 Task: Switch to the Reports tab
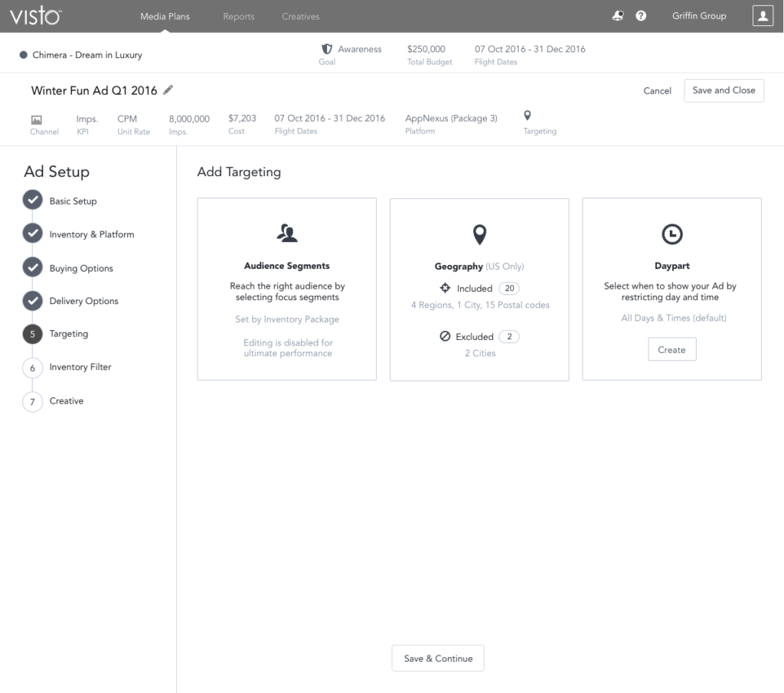click(239, 17)
